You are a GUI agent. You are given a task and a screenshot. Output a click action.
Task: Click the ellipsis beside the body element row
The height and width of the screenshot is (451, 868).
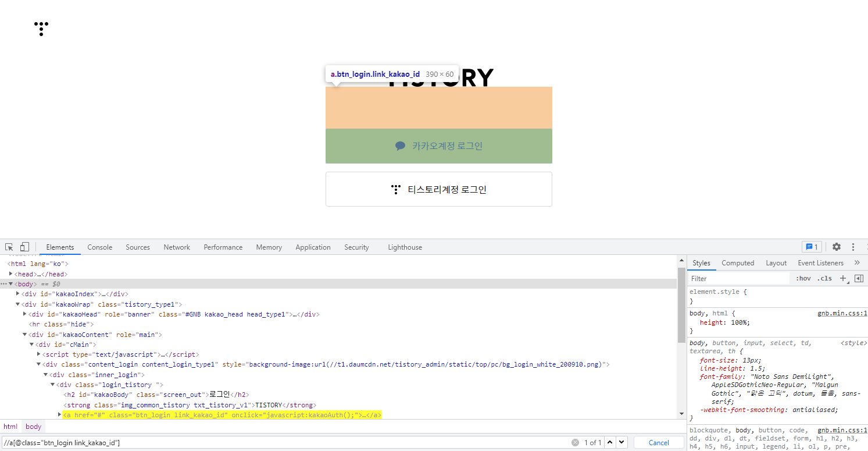click(x=4, y=284)
